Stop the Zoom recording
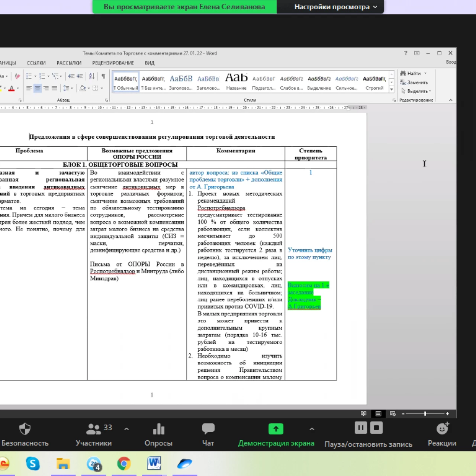 tap(376, 428)
